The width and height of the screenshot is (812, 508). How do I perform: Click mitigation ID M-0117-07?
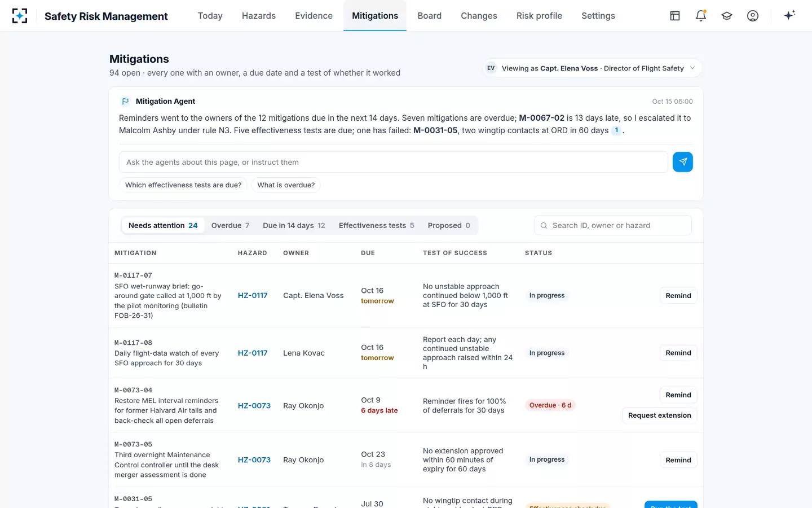coord(133,275)
